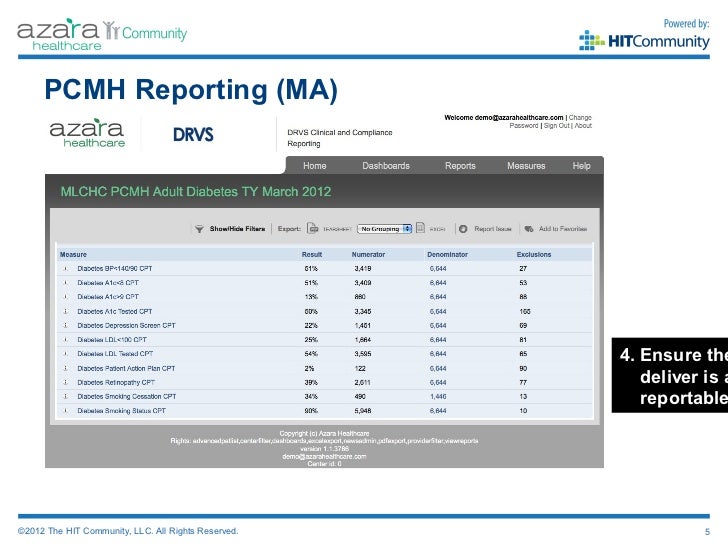728x546 pixels.
Task: Sort by the Result column header
Action: click(312, 255)
